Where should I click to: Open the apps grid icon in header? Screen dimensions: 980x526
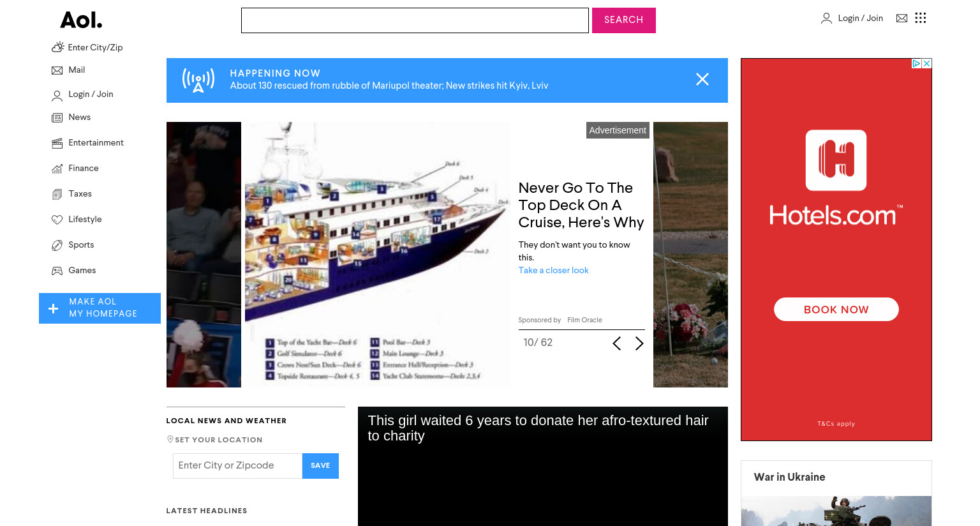click(x=920, y=18)
